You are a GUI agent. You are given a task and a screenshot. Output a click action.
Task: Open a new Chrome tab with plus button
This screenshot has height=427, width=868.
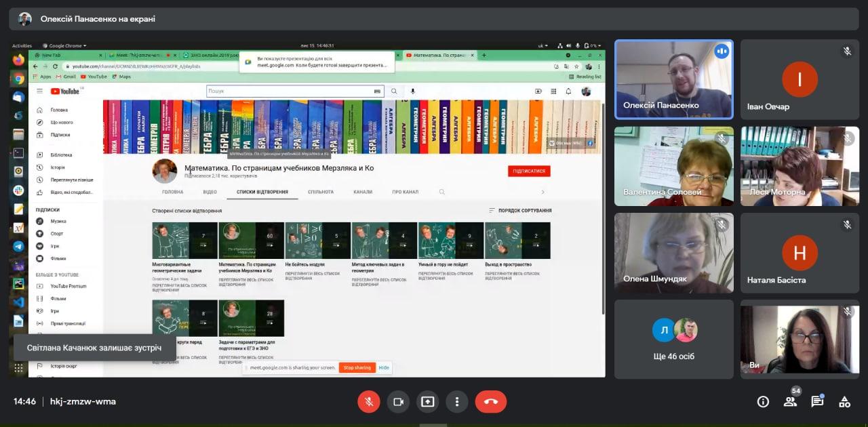tap(484, 55)
